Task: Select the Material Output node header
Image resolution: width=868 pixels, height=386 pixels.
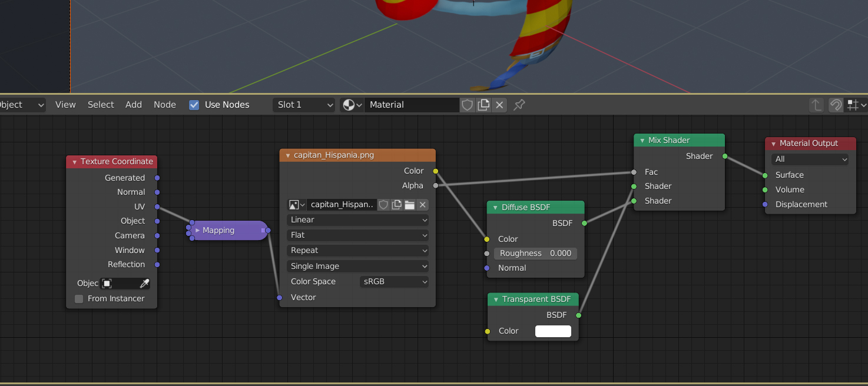Action: click(x=810, y=144)
